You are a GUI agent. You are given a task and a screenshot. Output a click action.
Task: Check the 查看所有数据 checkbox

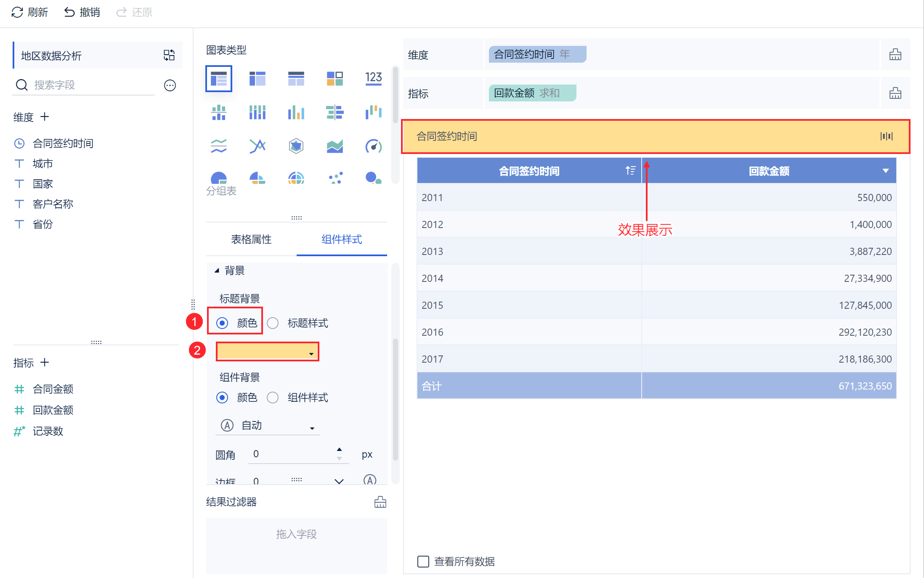pyautogui.click(x=423, y=562)
